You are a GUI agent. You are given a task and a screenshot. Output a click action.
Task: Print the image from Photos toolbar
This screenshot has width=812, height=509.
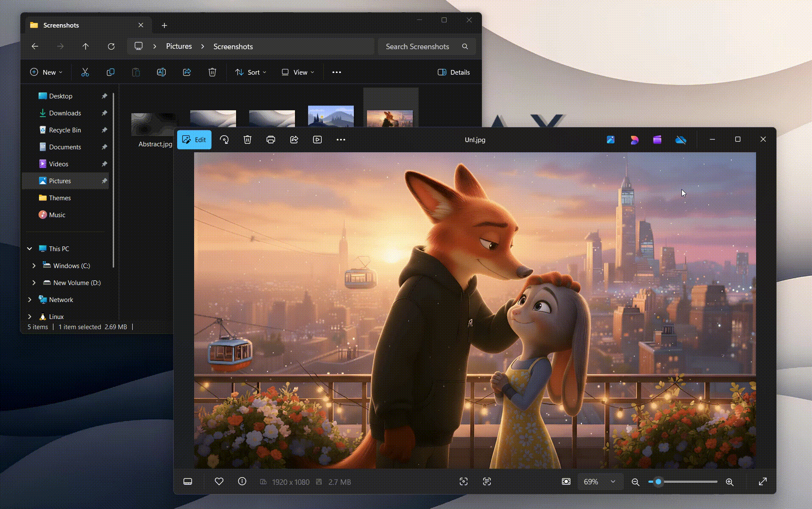coord(271,140)
